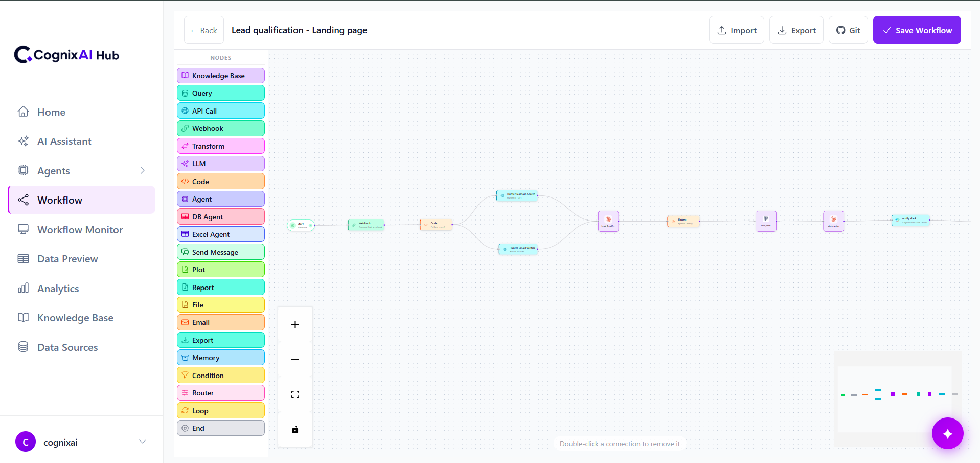The width and height of the screenshot is (980, 463).
Task: Select the Excel Agent node
Action: (x=221, y=234)
